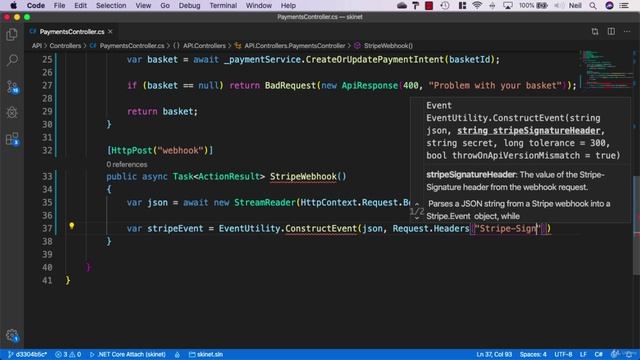The image size is (640, 360).
Task: Click the git branch indicator d3304b5c
Action: pos(27,354)
